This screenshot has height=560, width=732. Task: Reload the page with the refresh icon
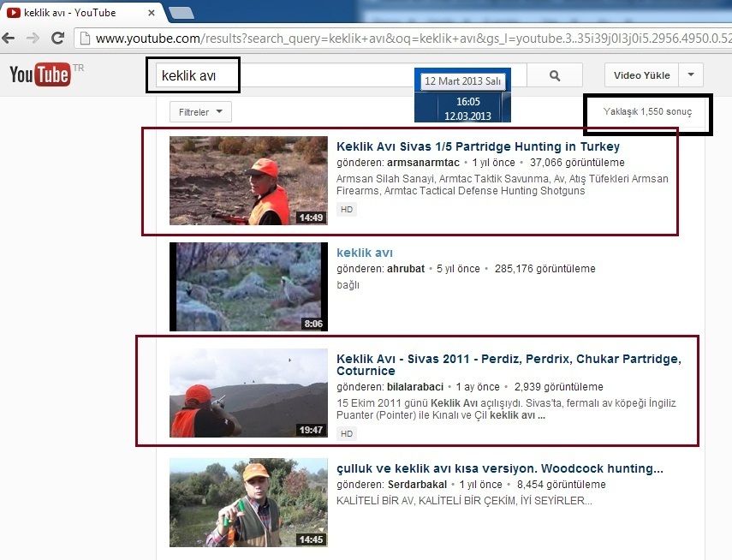[58, 38]
